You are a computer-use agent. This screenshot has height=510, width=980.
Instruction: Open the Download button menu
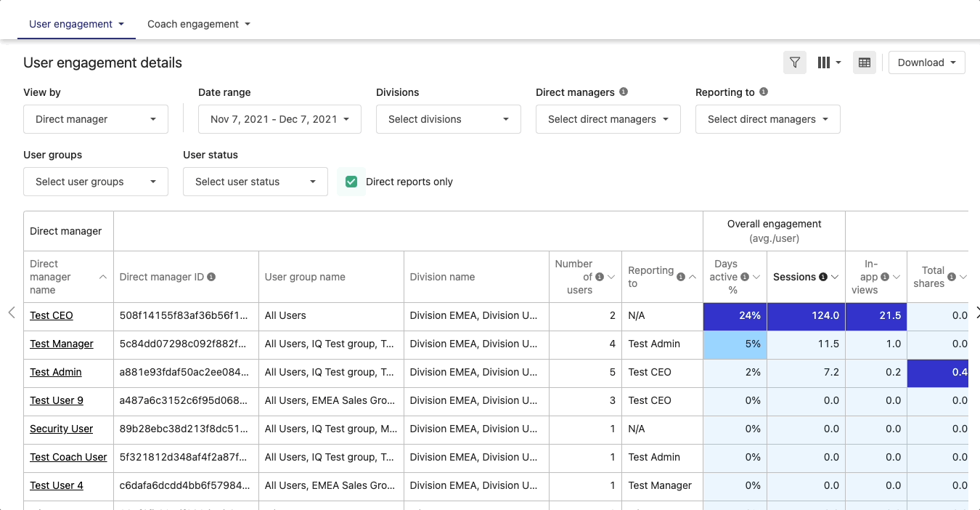pos(927,62)
